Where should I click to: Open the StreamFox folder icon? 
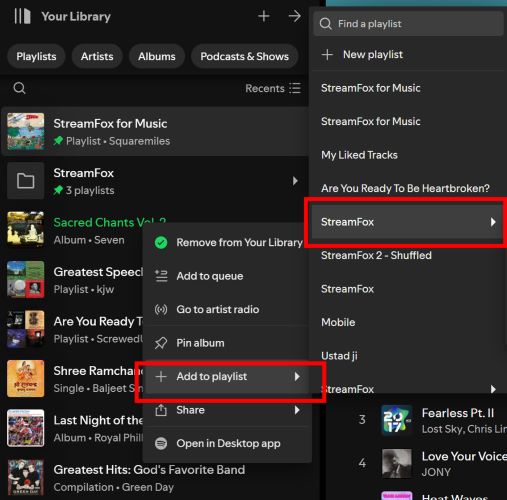(26, 181)
